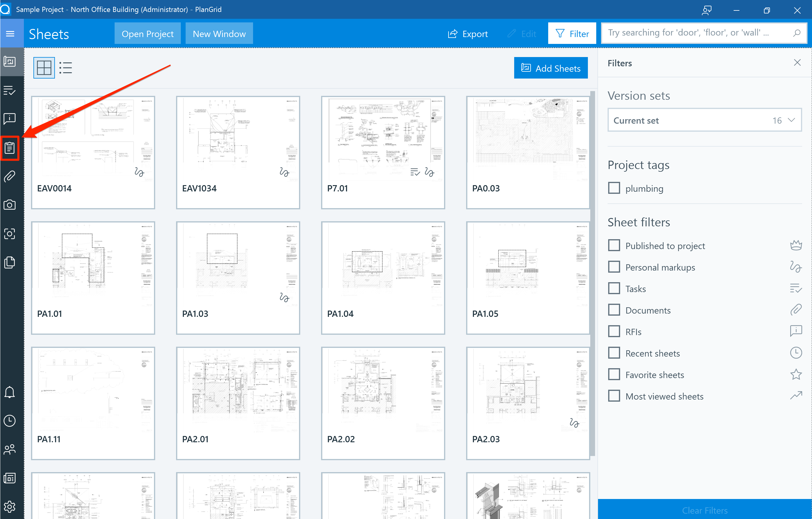Viewport: 812px width, 519px height.
Task: Open sheet thumbnail PA1.05
Action: tap(528, 278)
